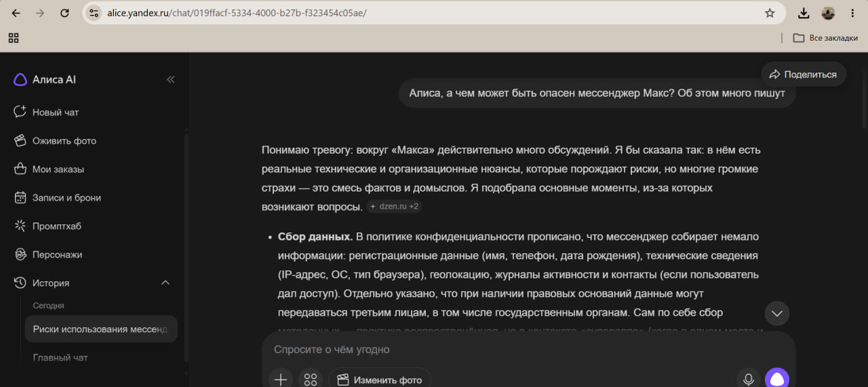Open browser downloads icon
Image resolution: width=868 pixels, height=387 pixels.
coord(804,13)
